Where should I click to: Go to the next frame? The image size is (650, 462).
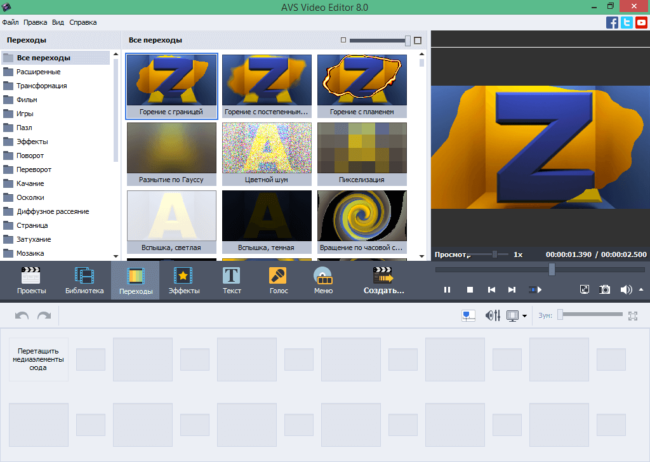[512, 290]
